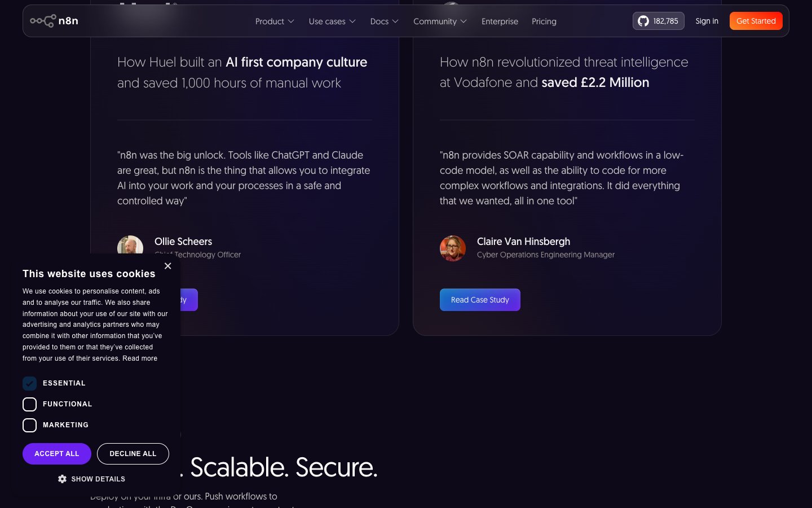812x508 pixels.
Task: Open n8n's GitHub via the octocat icon
Action: coord(643,21)
